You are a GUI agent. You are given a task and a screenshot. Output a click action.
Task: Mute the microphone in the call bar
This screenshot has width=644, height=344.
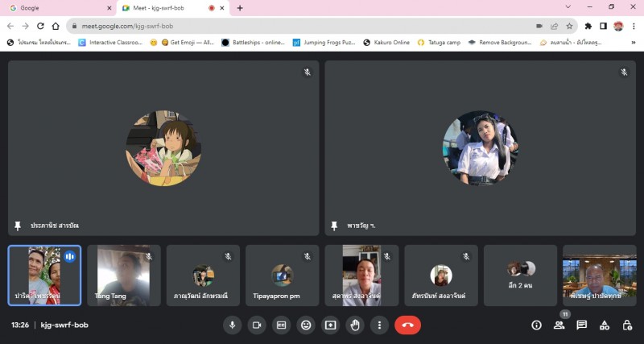[233, 325]
